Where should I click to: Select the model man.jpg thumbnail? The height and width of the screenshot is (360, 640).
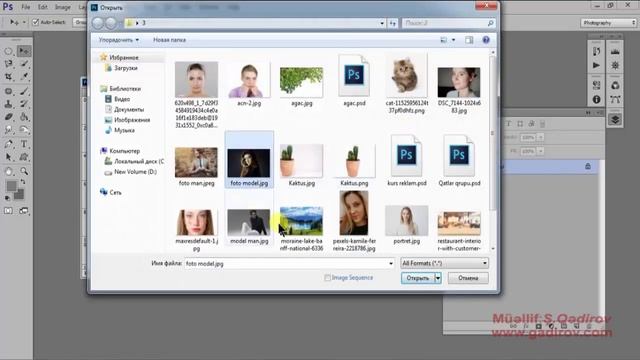(249, 222)
